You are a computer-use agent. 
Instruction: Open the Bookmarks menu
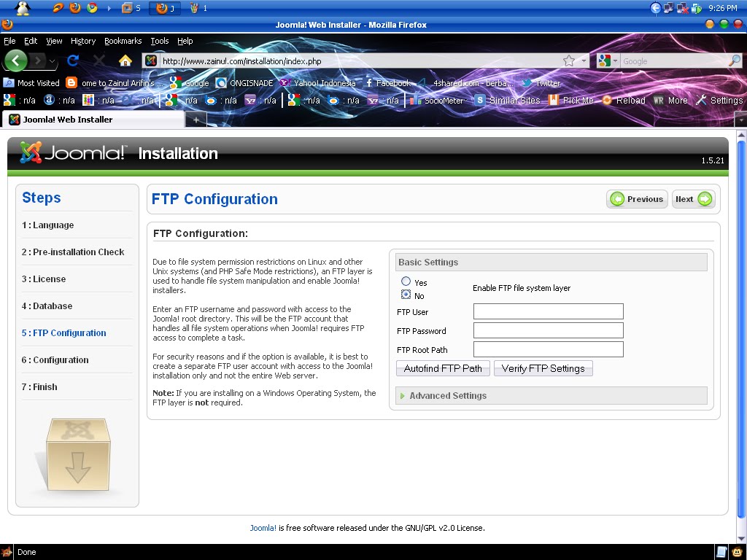(123, 41)
